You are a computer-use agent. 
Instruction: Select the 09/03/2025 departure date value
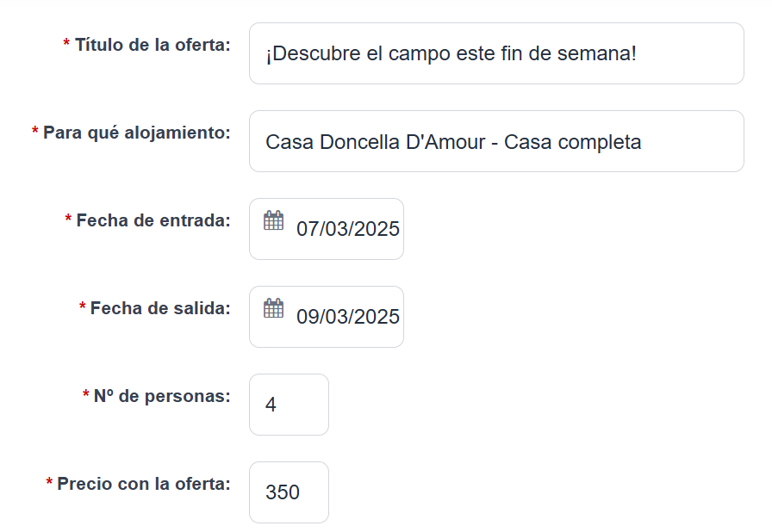point(347,317)
